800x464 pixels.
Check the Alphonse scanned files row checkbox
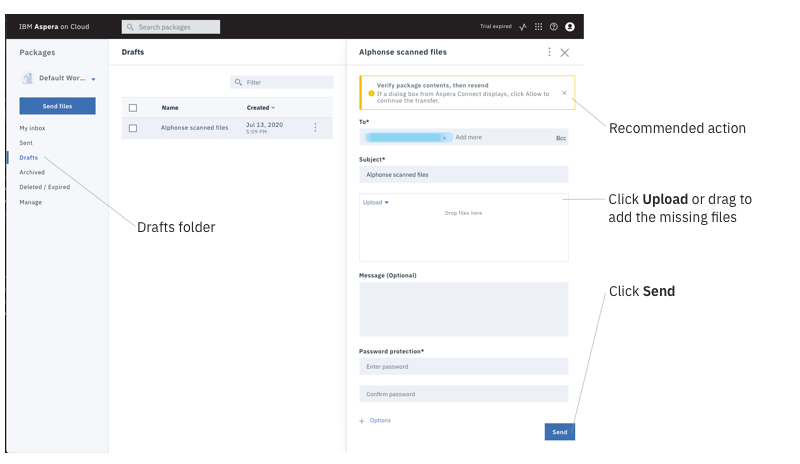[x=133, y=128]
